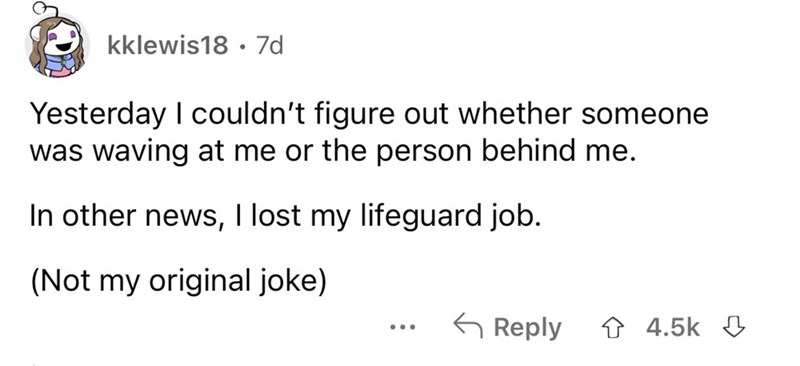Image resolution: width=800 pixels, height=366 pixels.
Task: Open the three-dot more options menu
Action: click(403, 327)
